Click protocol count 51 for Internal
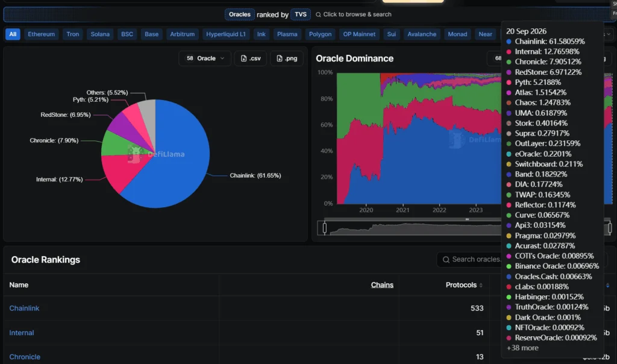The width and height of the screenshot is (617, 364). (x=480, y=333)
